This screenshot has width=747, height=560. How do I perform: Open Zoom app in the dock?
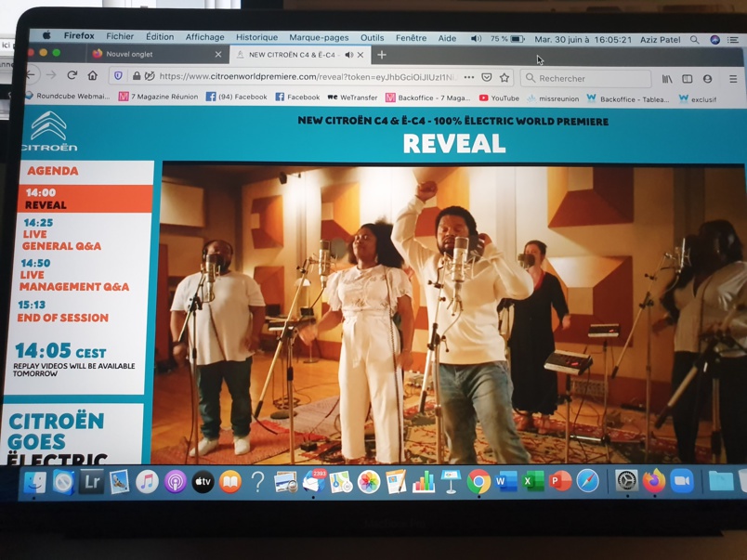pos(682,481)
